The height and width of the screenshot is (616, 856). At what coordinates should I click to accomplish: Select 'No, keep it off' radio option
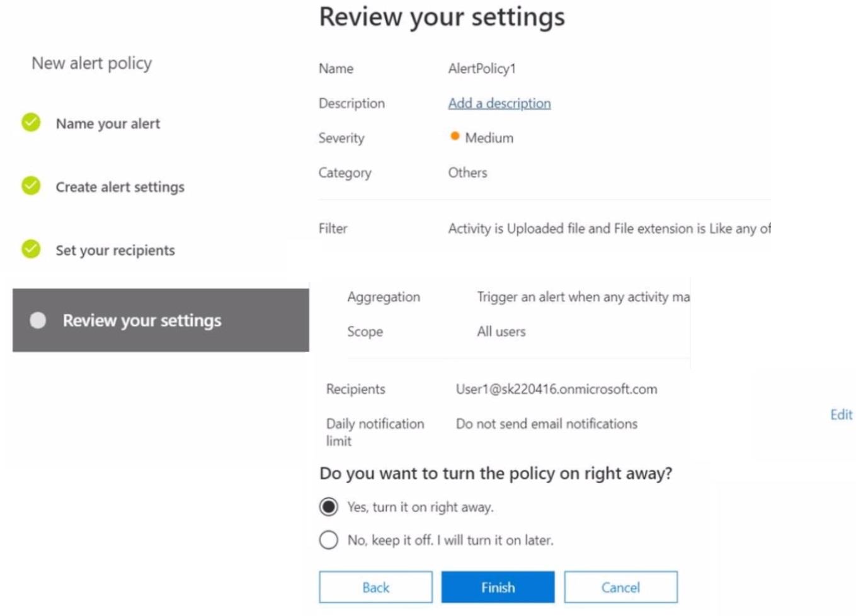coord(329,540)
